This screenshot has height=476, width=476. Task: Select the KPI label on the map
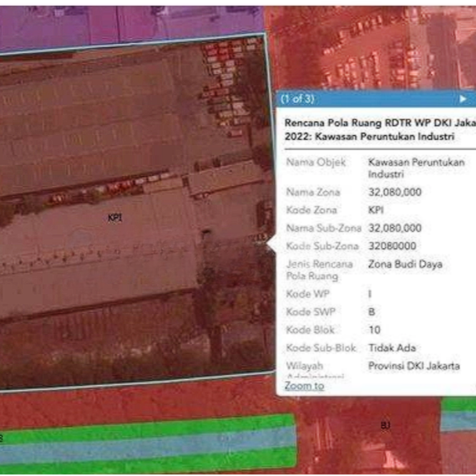point(115,218)
